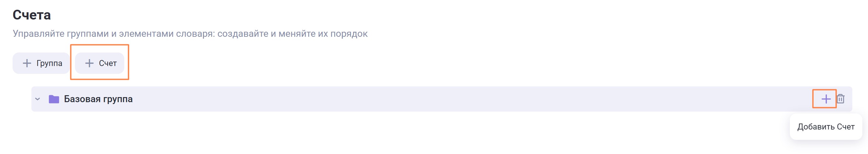Remove the base group using the bin icon
The image size is (868, 154).
[x=841, y=99]
